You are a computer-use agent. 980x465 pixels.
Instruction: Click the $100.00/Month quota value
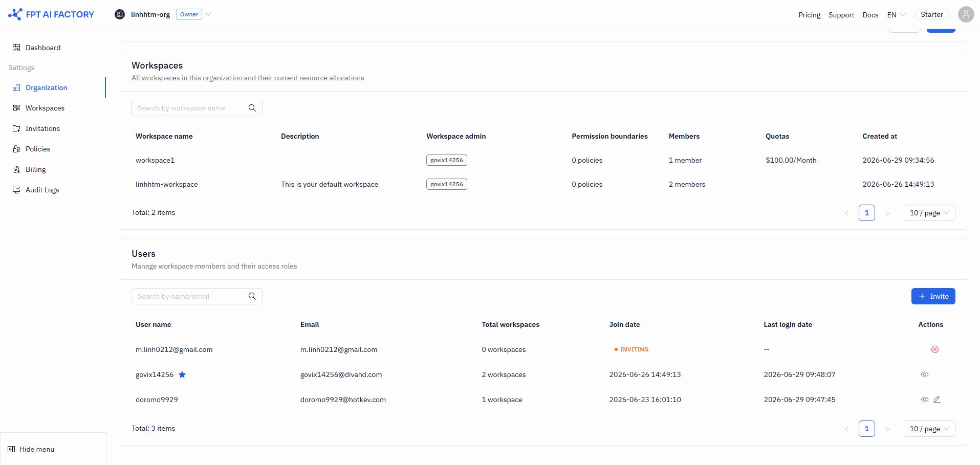pyautogui.click(x=791, y=160)
